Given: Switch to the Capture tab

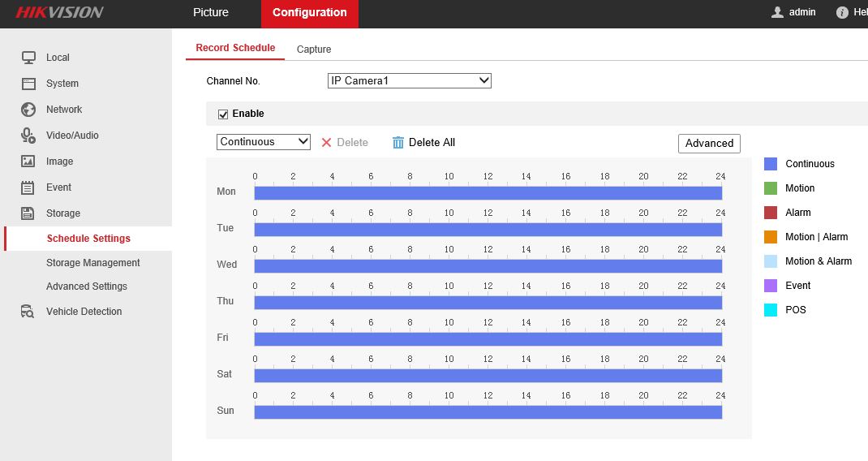Looking at the screenshot, I should point(313,50).
